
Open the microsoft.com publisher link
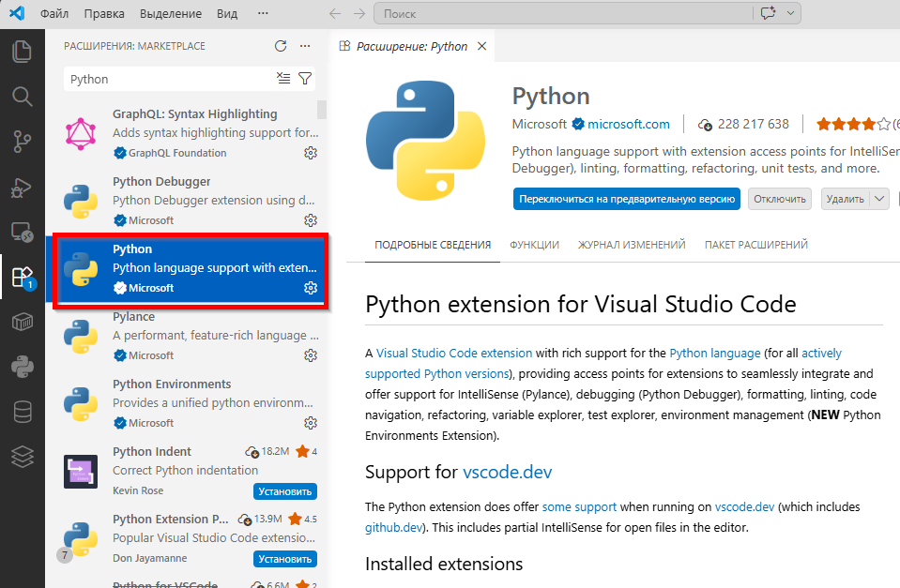629,124
